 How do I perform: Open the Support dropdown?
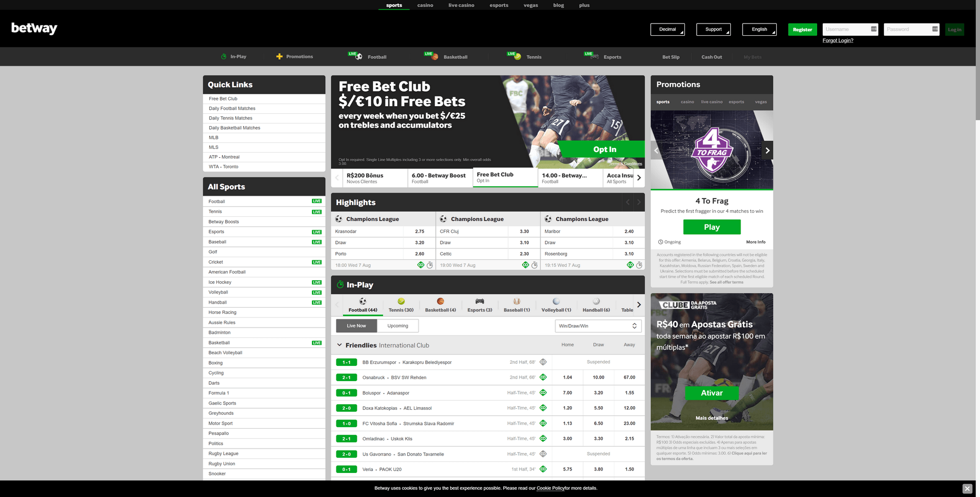click(714, 30)
